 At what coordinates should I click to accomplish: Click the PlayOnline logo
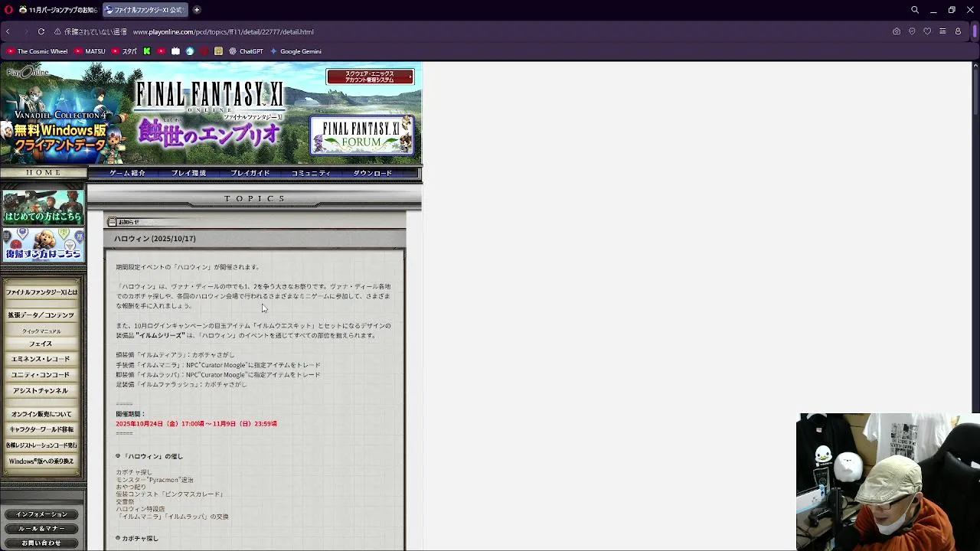click(x=27, y=73)
